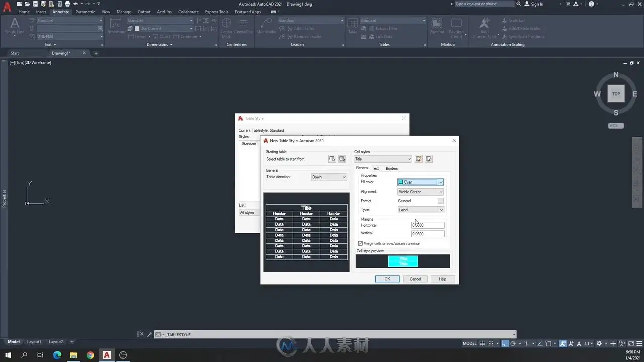The height and width of the screenshot is (362, 644).
Task: Open the Featured Apps ribbon tab
Action: (x=248, y=12)
